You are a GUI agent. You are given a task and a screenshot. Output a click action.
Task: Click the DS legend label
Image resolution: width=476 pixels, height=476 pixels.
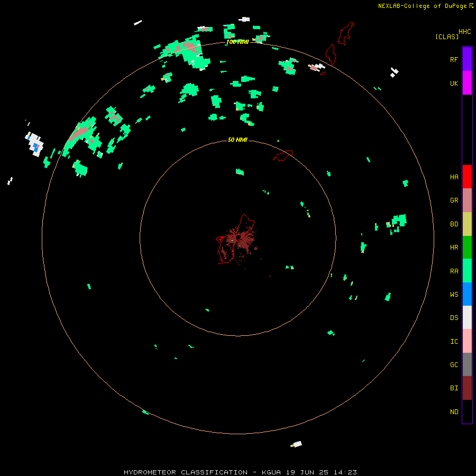tap(454, 318)
